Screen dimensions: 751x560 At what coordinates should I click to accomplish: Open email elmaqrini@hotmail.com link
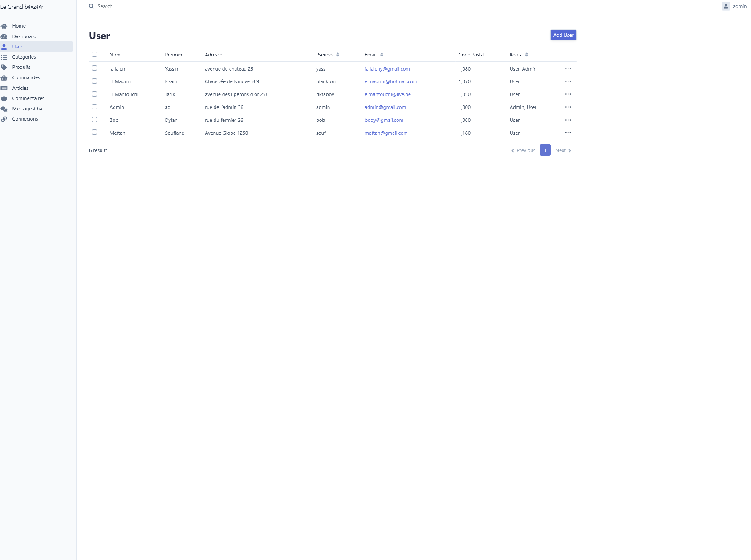(x=391, y=81)
